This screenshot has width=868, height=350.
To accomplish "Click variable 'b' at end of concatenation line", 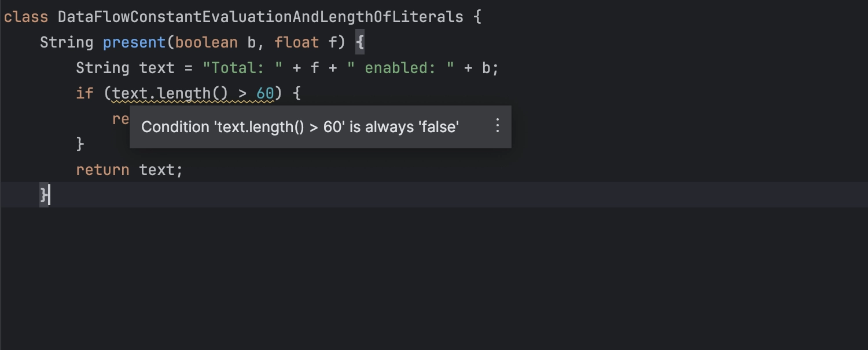I will (x=486, y=68).
